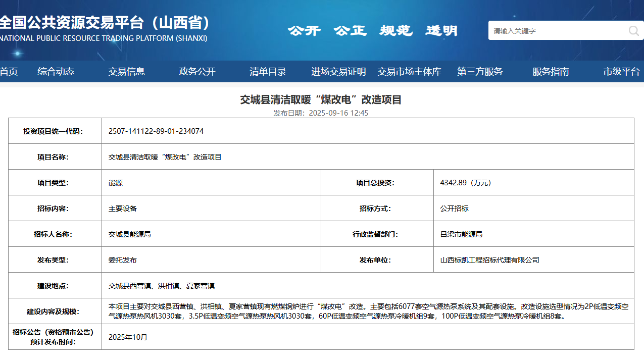Select the 主要设备 value
The height and width of the screenshot is (363, 644).
click(x=123, y=209)
